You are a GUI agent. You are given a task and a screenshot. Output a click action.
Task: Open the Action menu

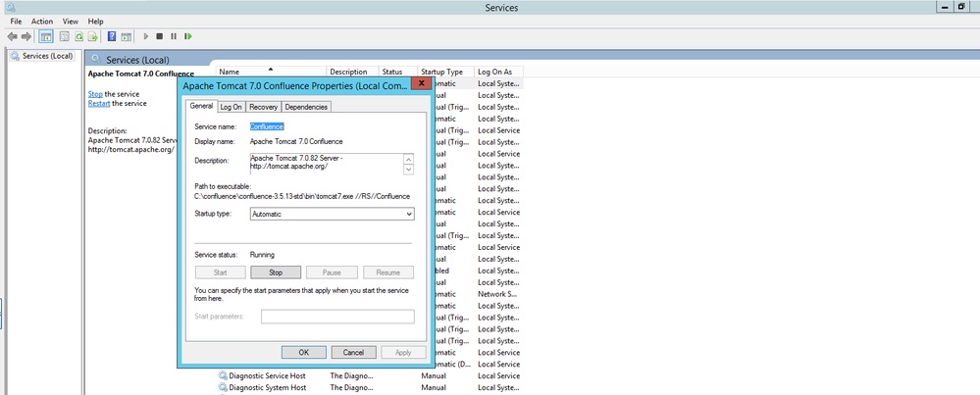click(42, 21)
